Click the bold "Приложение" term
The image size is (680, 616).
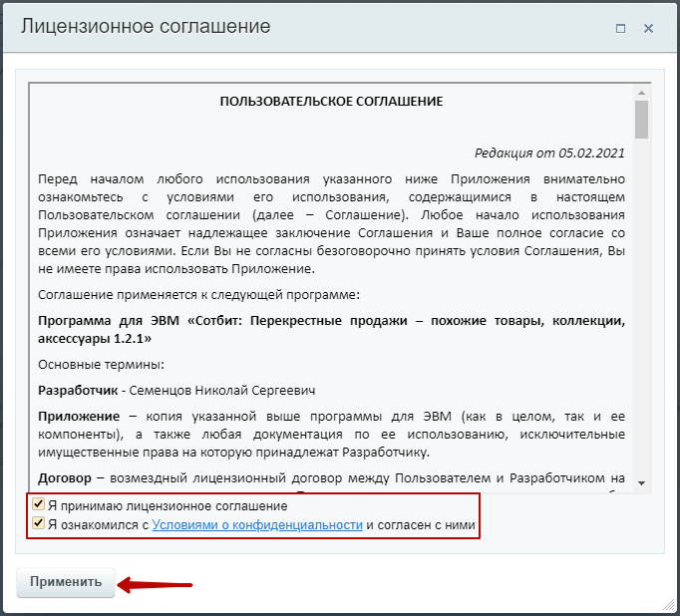click(79, 417)
